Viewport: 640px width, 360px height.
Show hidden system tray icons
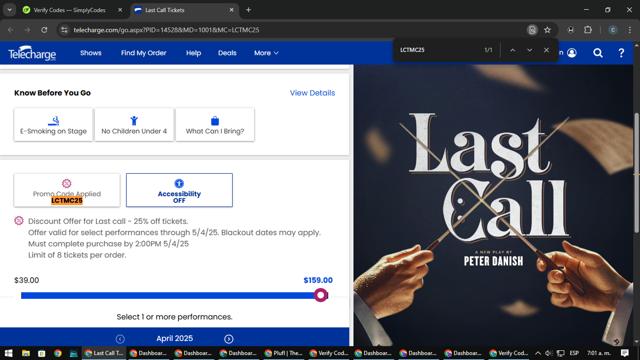[x=538, y=353]
